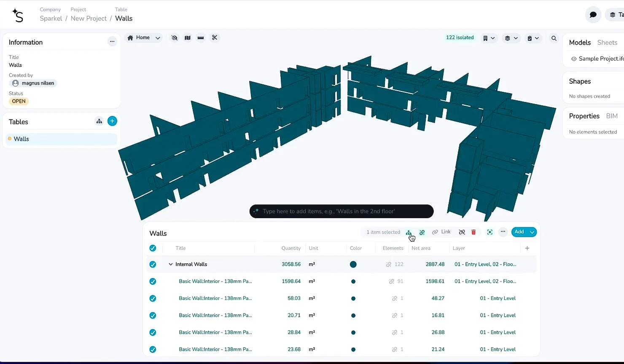Click the isolate focus icon beside Add
The width and height of the screenshot is (624, 364).
click(490, 232)
